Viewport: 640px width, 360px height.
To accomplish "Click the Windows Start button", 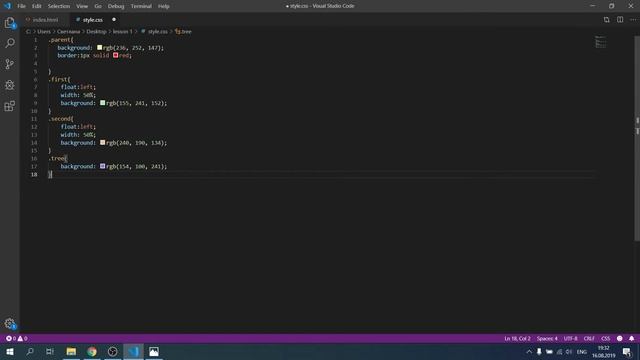I will [x=10, y=351].
